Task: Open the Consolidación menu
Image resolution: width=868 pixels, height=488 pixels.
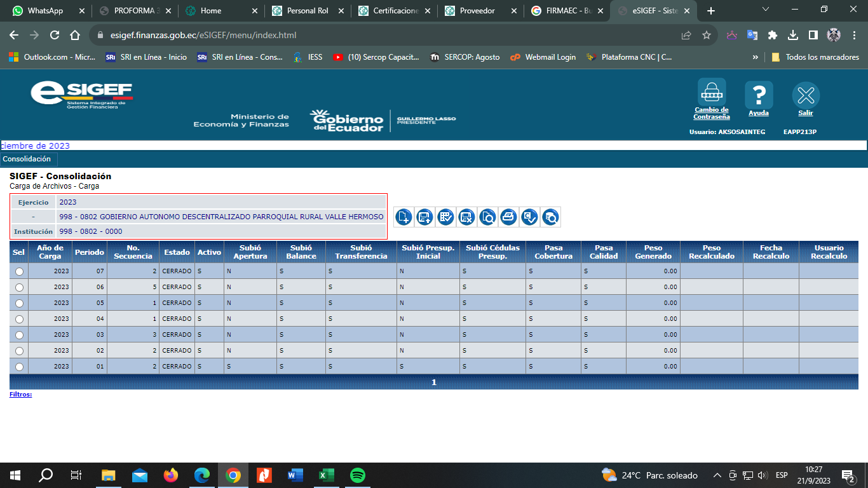Action: click(x=27, y=159)
